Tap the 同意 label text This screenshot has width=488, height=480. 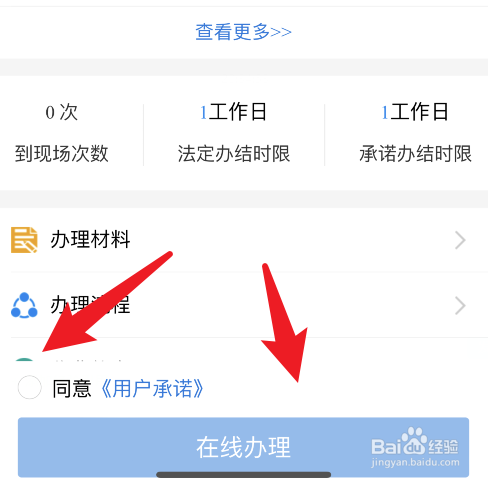pos(72,388)
